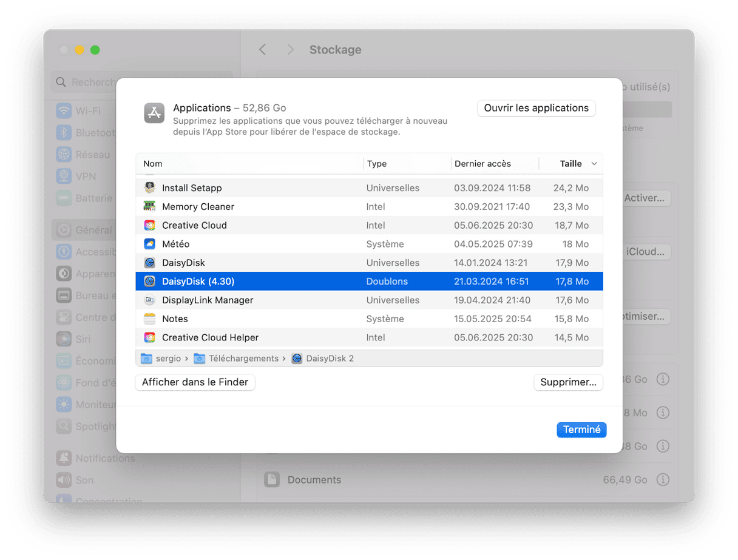Screen dimensions: 738x560
Task: Click date 03.09.2024 11:58 cell
Action: tap(492, 188)
